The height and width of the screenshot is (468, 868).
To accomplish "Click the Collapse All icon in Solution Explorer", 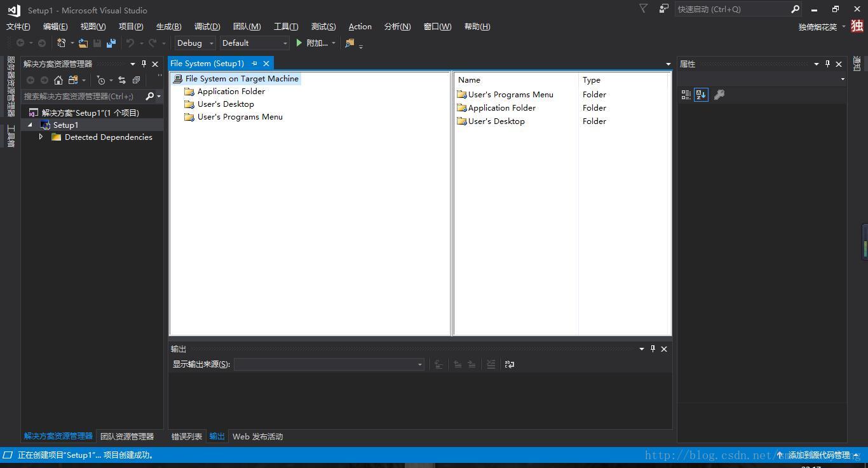I will (x=136, y=80).
